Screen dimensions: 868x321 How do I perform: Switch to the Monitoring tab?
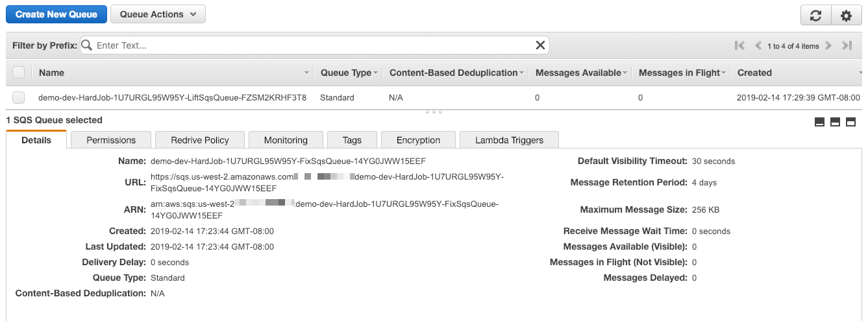tap(286, 140)
